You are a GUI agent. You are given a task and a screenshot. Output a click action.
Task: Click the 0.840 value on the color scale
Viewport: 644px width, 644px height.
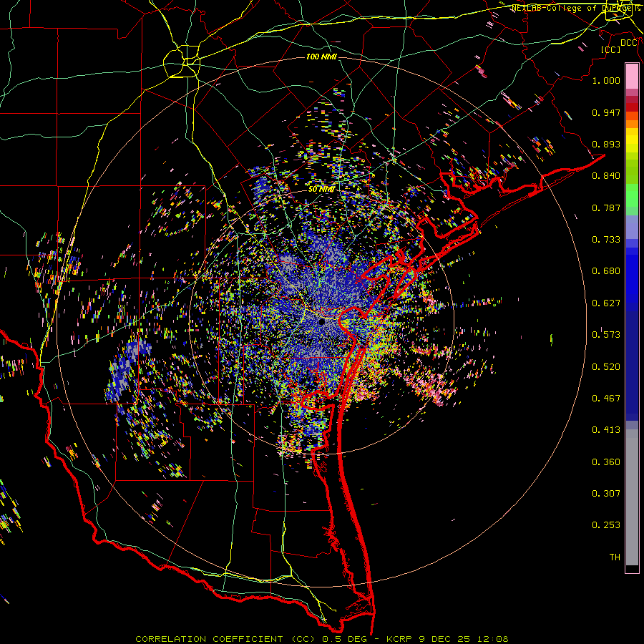(x=606, y=176)
